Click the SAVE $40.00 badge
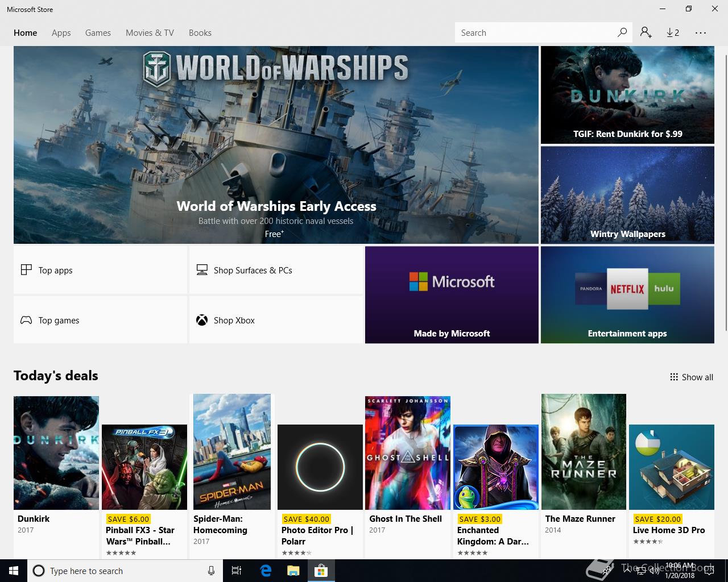The width and height of the screenshot is (728, 582). point(306,519)
